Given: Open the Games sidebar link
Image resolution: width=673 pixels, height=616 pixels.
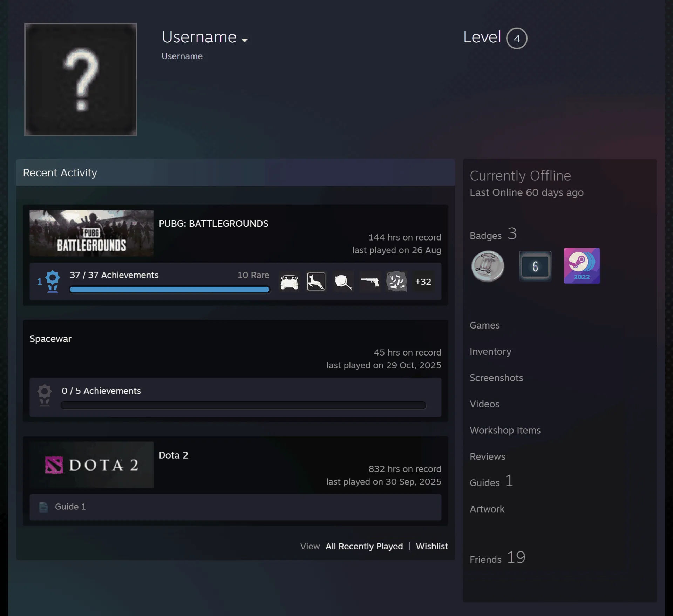Looking at the screenshot, I should point(485,325).
